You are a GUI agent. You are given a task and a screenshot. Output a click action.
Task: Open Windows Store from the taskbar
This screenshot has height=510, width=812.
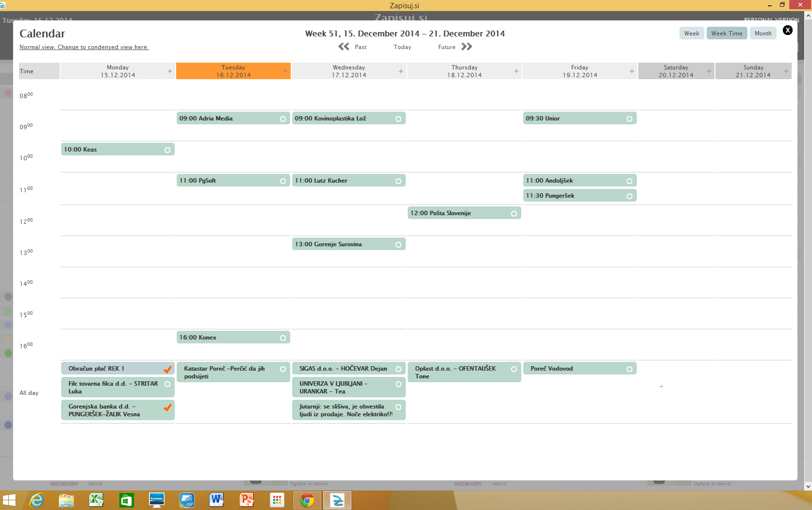click(126, 500)
